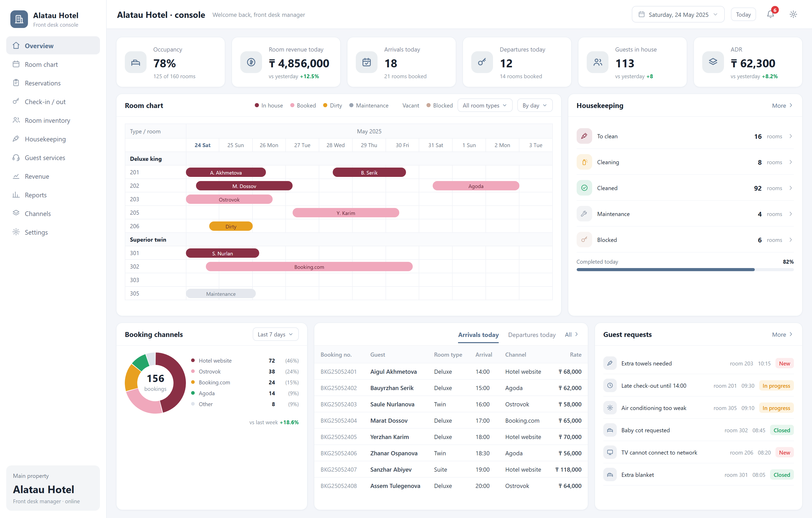The width and height of the screenshot is (812, 518).
Task: Click the Completed today progress bar
Action: 685,269
